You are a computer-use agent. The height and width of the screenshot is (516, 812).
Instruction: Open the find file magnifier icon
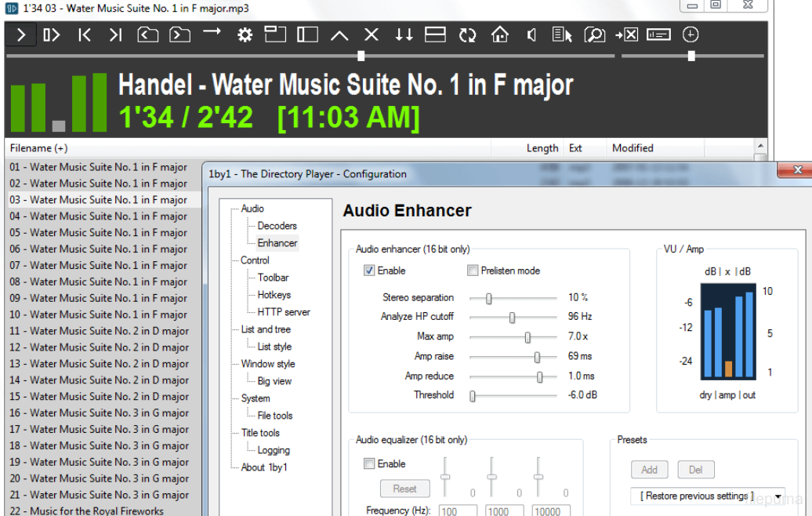tap(595, 35)
